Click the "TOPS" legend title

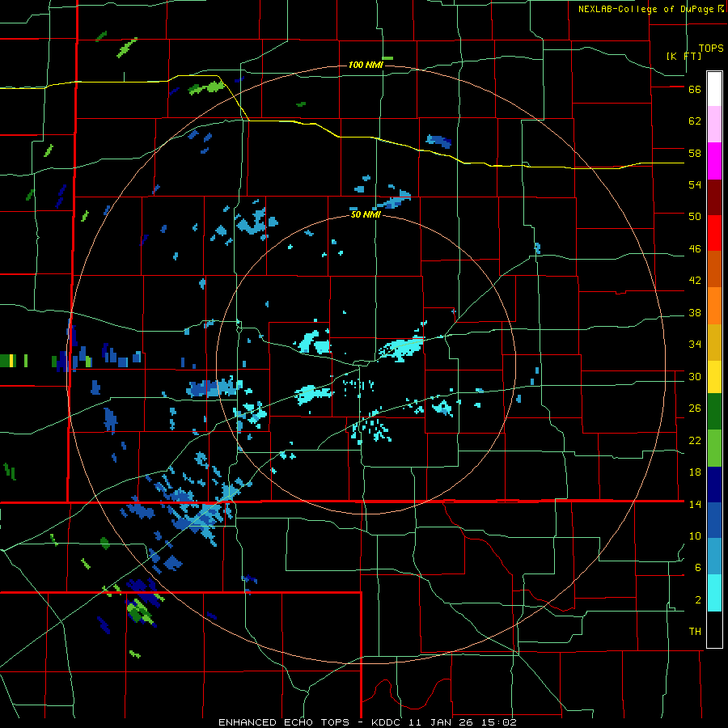711,49
